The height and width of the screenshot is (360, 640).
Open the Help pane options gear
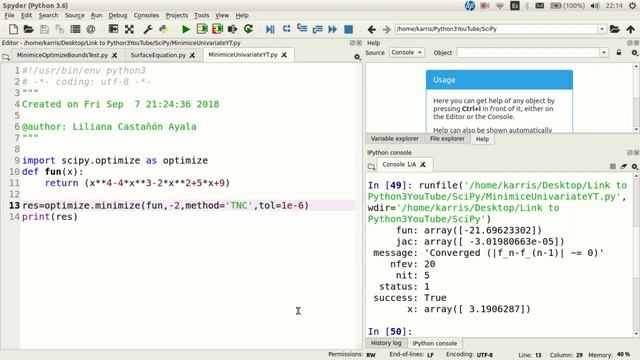pyautogui.click(x=634, y=53)
